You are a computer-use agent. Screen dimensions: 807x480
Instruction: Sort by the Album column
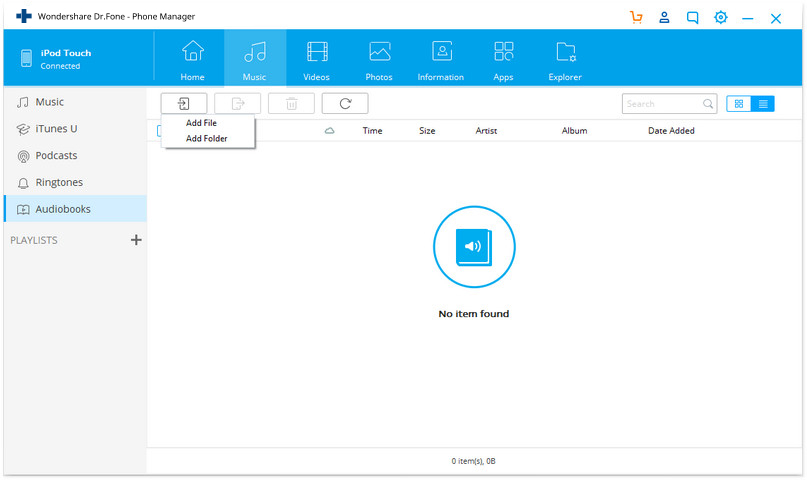click(x=574, y=131)
